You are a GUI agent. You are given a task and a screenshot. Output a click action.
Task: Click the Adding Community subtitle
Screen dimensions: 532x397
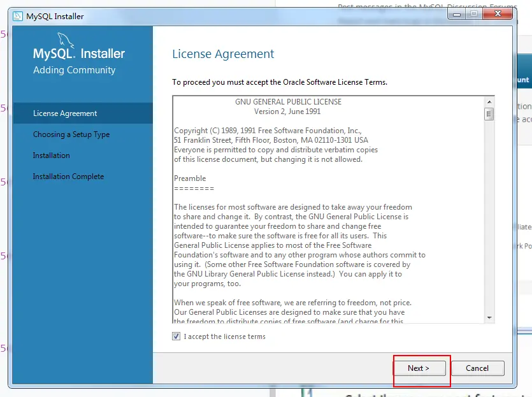(75, 70)
